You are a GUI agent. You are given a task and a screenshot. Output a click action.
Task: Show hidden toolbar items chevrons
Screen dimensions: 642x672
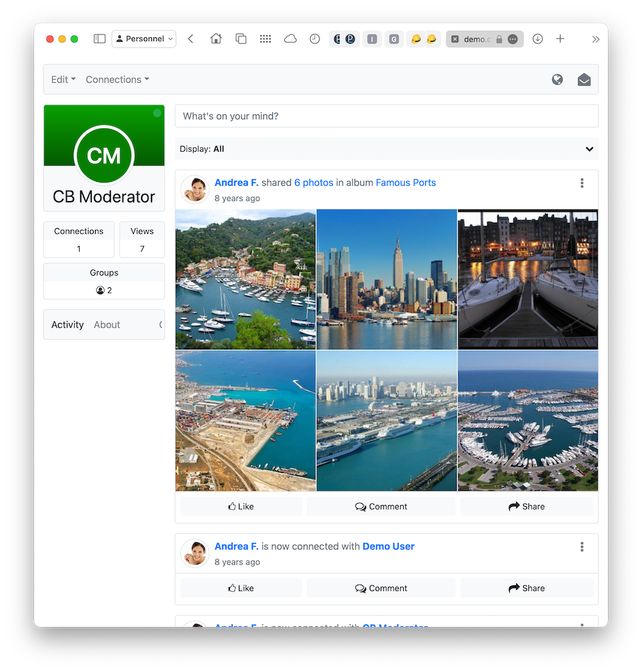click(x=595, y=39)
